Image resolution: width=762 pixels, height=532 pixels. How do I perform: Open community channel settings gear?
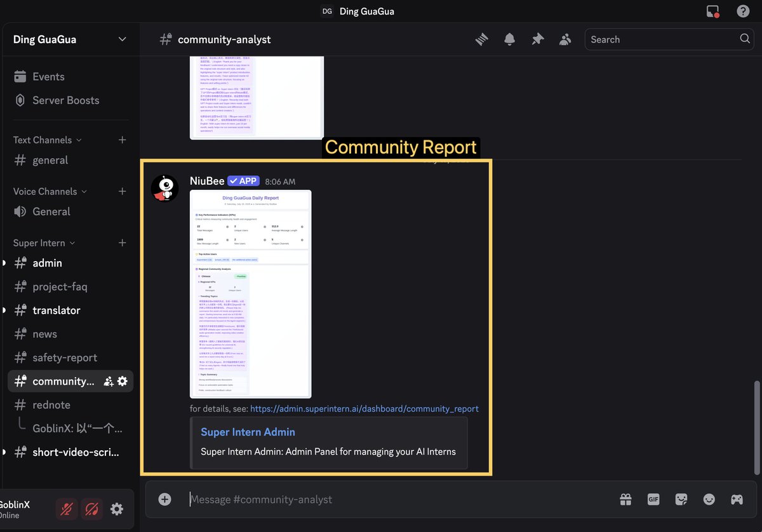point(123,381)
